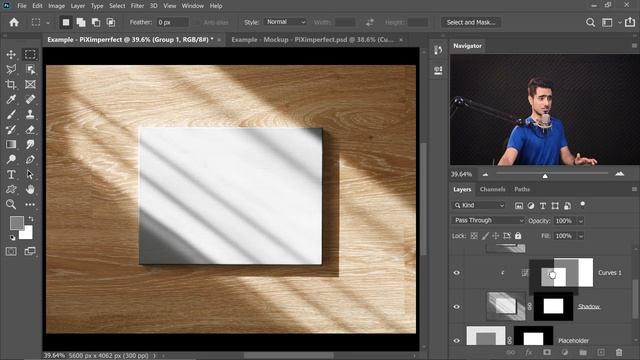The width and height of the screenshot is (640, 360).
Task: Select the Custom Shape tool
Action: click(11, 189)
